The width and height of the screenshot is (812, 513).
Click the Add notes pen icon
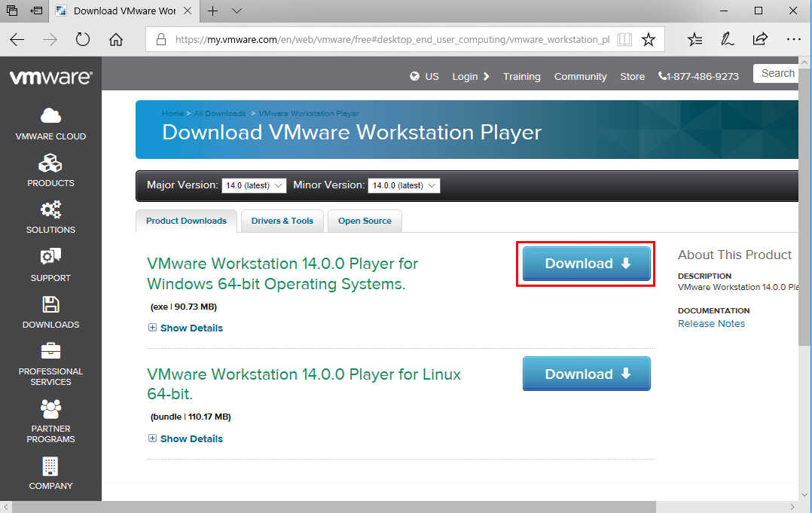point(728,39)
